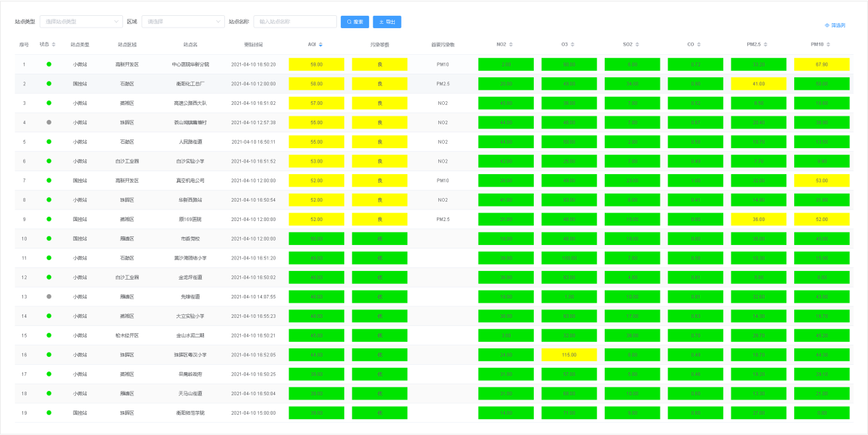The height and width of the screenshot is (435, 868).
Task: Click the 污染等级 pollution level column header
Action: pyautogui.click(x=380, y=45)
